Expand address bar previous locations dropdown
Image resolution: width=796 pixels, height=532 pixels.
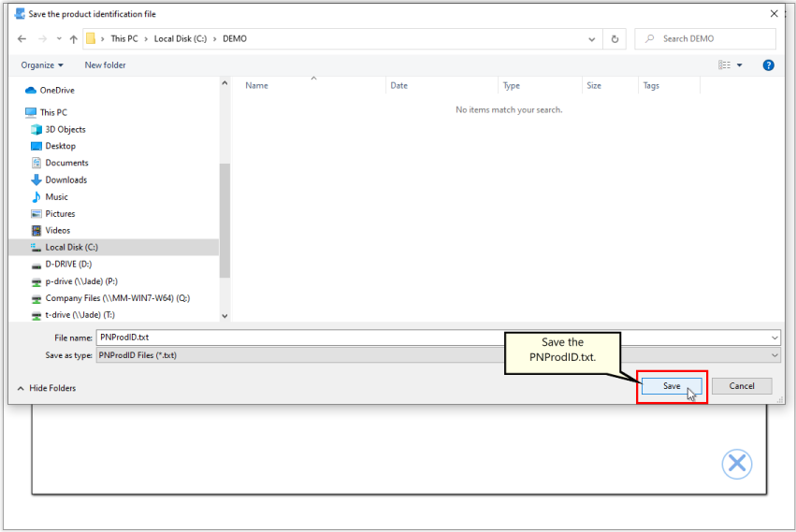(591, 39)
